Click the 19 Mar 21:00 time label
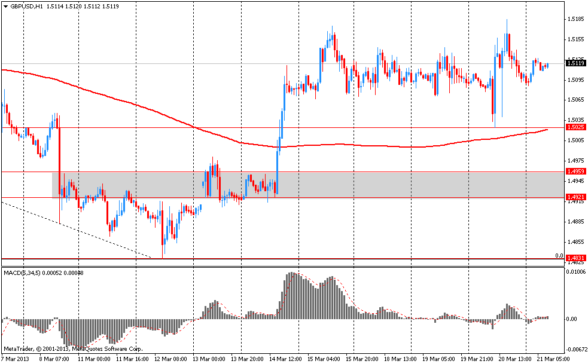Image resolution: width=588 pixels, height=364 pixels. click(477, 359)
